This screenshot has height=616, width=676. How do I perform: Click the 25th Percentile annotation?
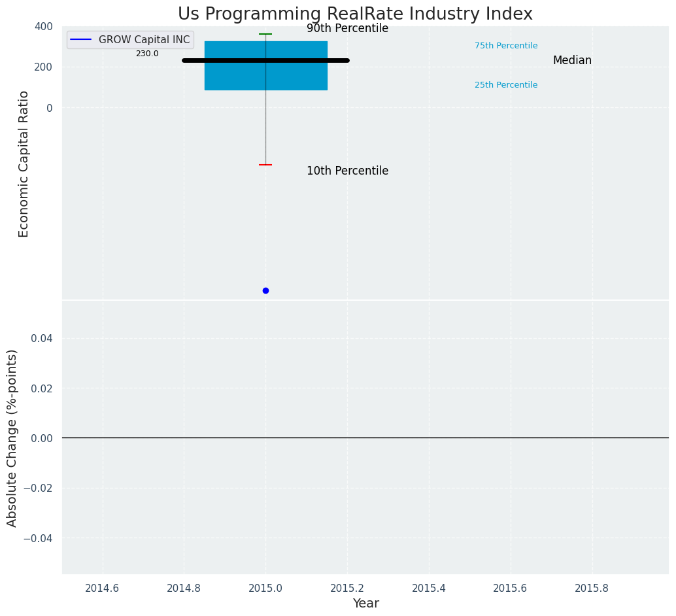pos(506,85)
